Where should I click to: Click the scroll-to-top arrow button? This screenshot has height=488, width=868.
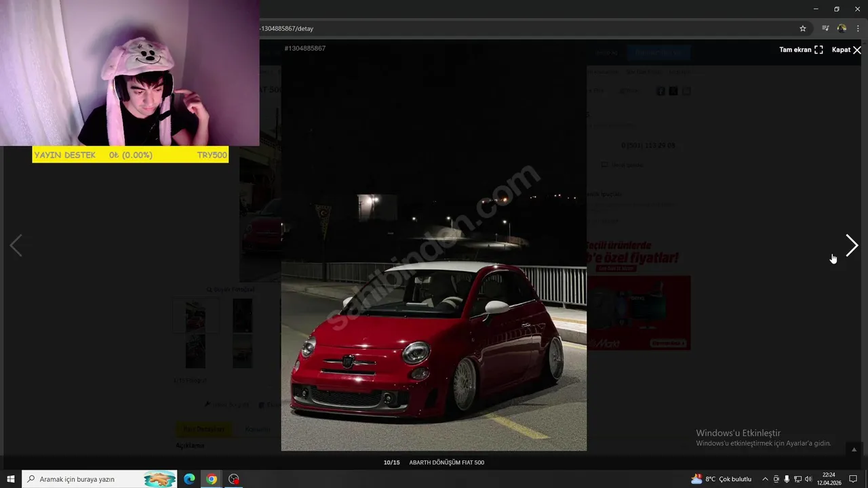pos(854,449)
